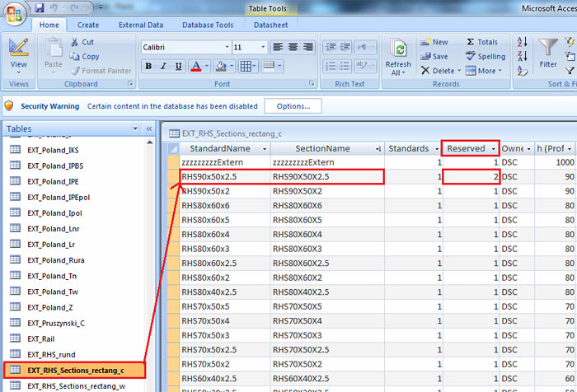Click Delete record button

pos(438,71)
